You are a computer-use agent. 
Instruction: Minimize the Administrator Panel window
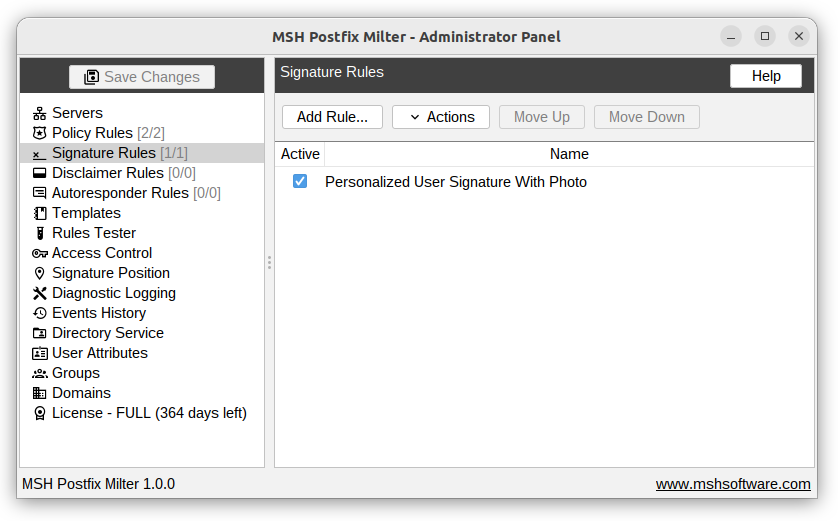[x=731, y=36]
